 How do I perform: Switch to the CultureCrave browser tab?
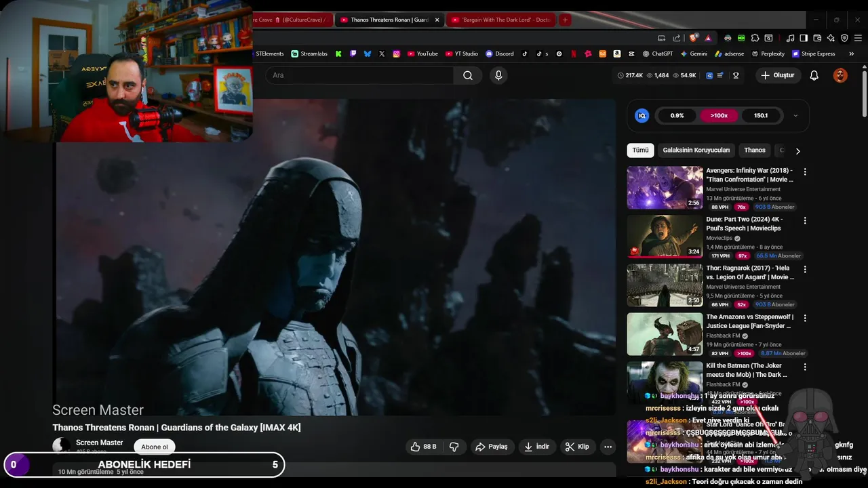292,20
